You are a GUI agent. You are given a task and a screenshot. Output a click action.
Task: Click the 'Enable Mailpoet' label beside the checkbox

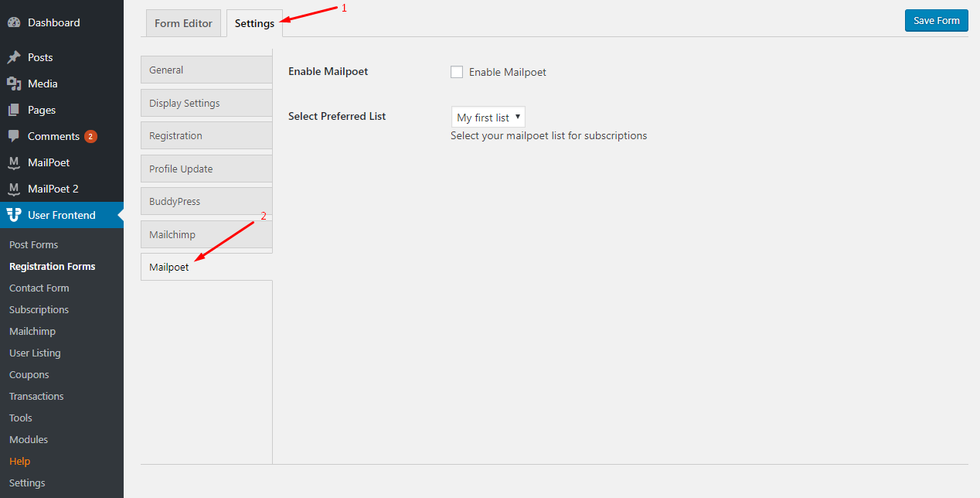click(x=508, y=72)
